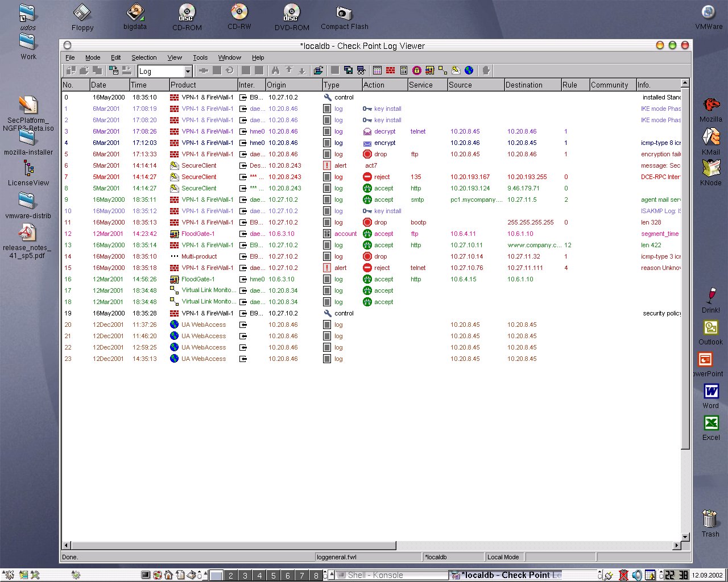728x582 pixels.
Task: Open the Help menu
Action: point(258,57)
